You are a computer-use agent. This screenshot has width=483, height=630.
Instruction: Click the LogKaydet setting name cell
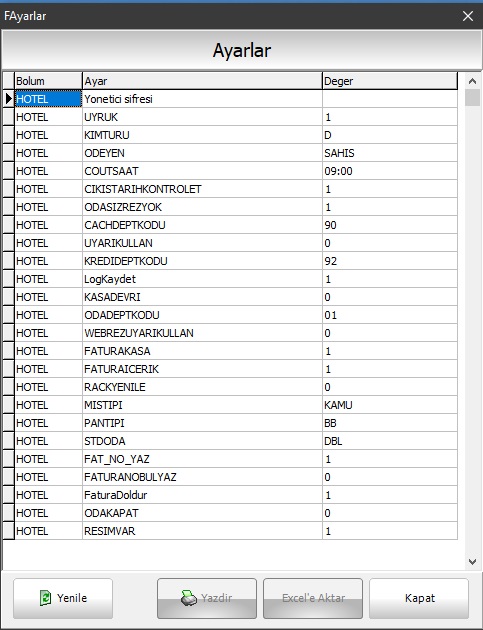[202, 279]
